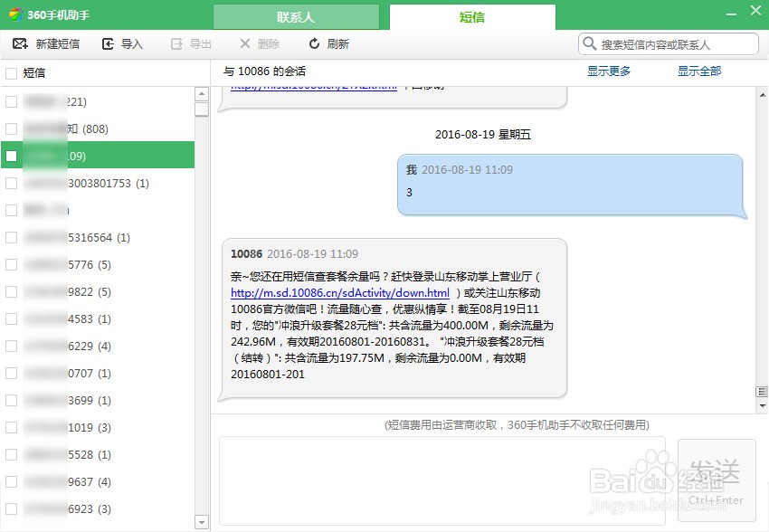Click 导出 label in toolbar

(201, 44)
